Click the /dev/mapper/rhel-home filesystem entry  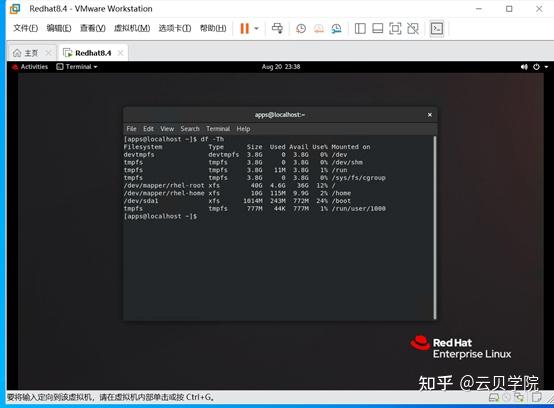pyautogui.click(x=164, y=193)
